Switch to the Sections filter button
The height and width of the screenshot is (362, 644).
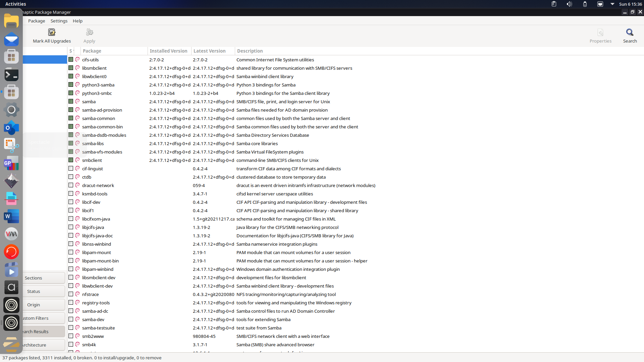pos(44,278)
